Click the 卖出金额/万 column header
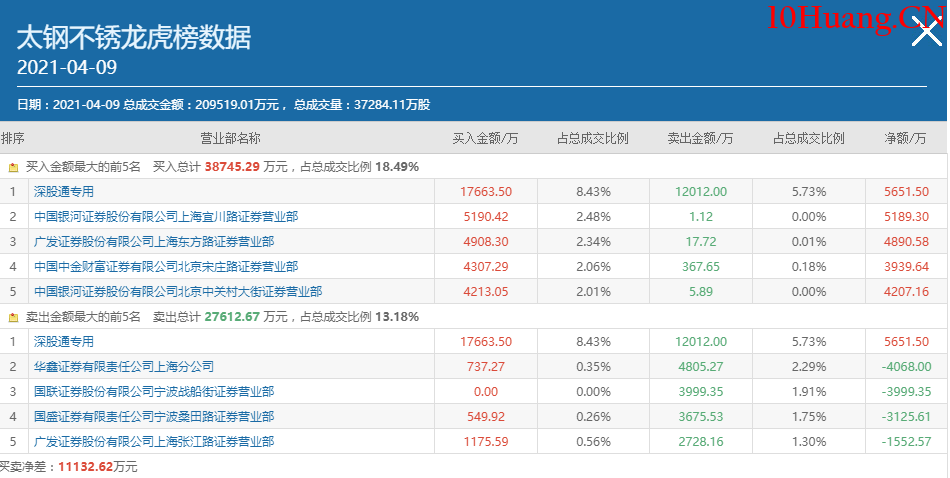 tap(700, 138)
